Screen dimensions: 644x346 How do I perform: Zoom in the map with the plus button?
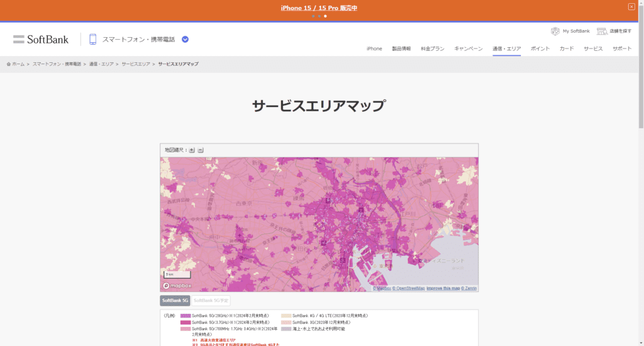tap(192, 150)
